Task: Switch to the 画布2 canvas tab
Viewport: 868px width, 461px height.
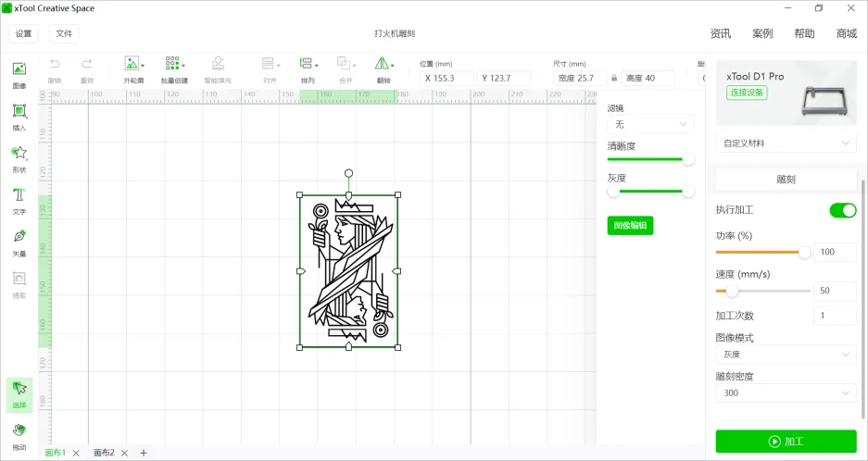Action: tap(104, 453)
